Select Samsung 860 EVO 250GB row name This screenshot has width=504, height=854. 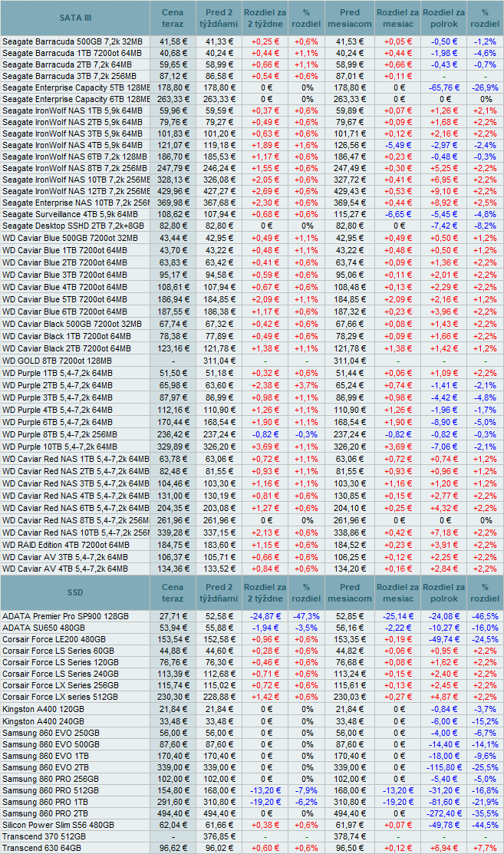pos(51,733)
